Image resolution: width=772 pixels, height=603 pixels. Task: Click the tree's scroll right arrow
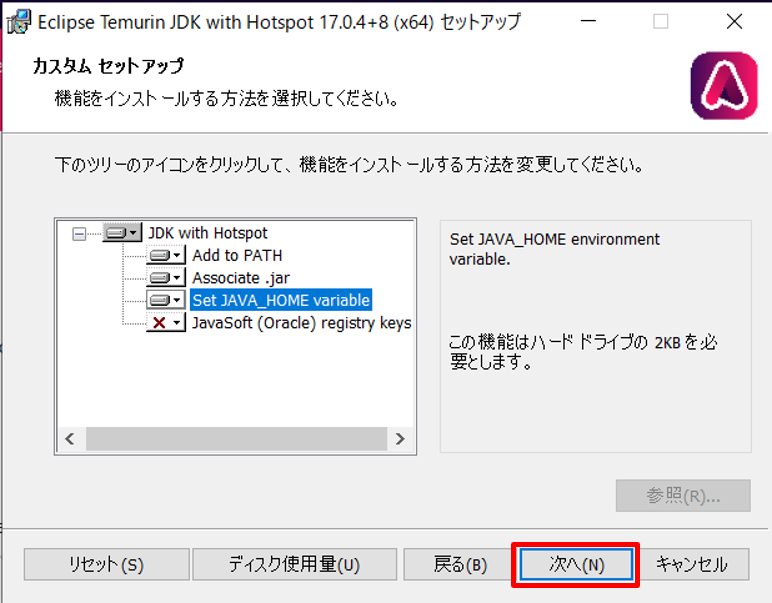(400, 439)
